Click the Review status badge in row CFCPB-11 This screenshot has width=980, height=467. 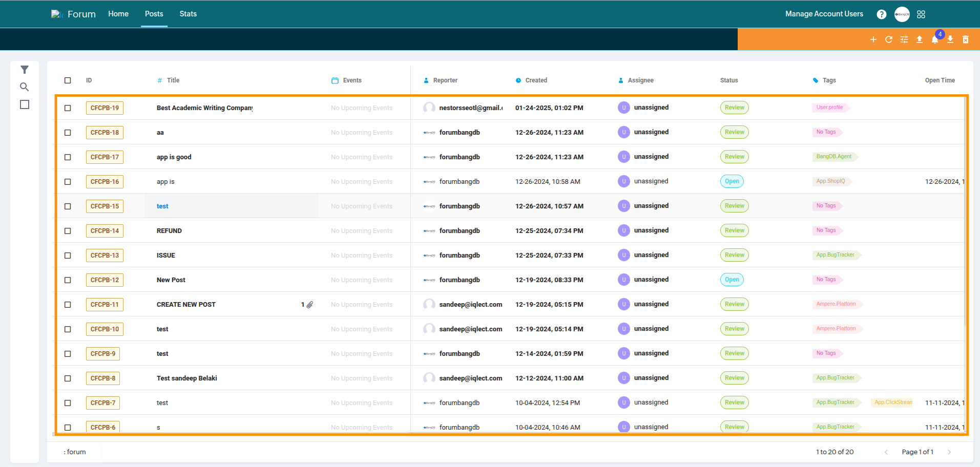[735, 304]
